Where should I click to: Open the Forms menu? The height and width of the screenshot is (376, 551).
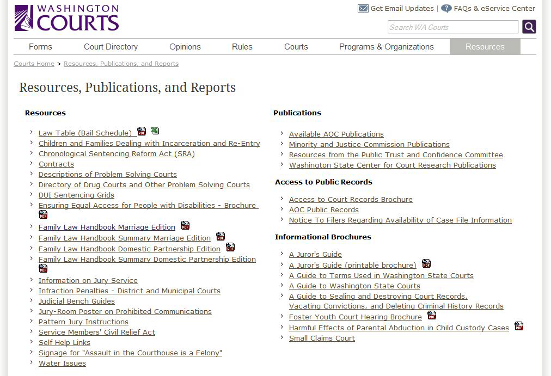(40, 47)
